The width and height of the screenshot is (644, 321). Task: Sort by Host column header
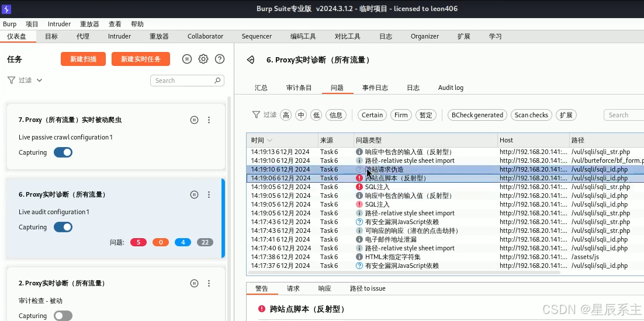[x=533, y=140]
